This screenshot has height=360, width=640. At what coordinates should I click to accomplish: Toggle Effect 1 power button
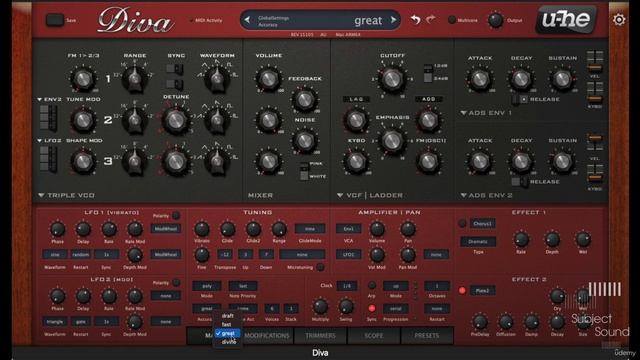(x=462, y=223)
